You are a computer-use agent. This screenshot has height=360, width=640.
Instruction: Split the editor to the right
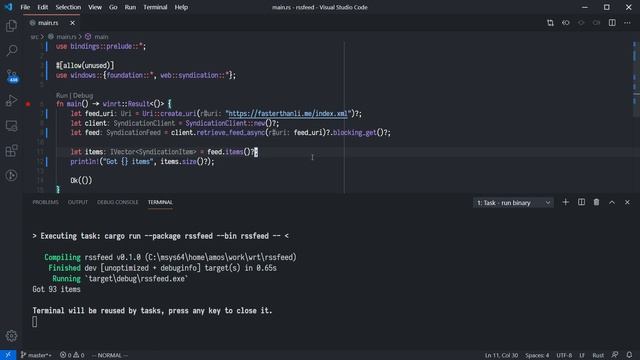(612, 23)
